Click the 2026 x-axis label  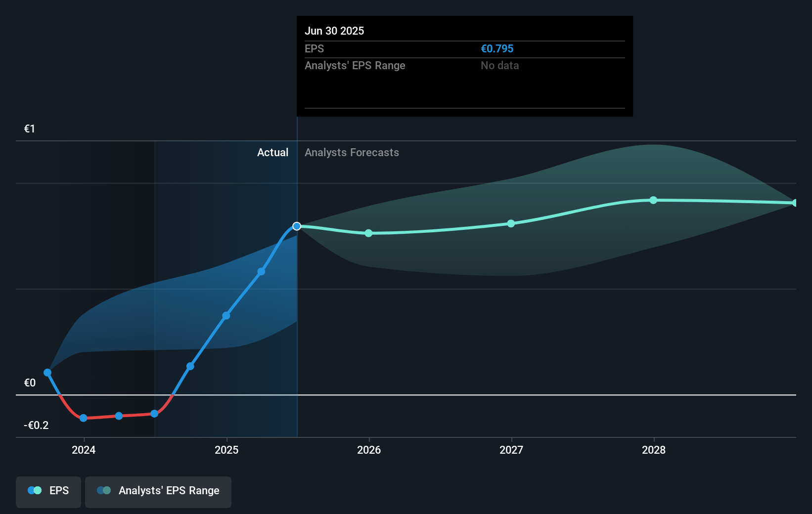click(x=369, y=450)
